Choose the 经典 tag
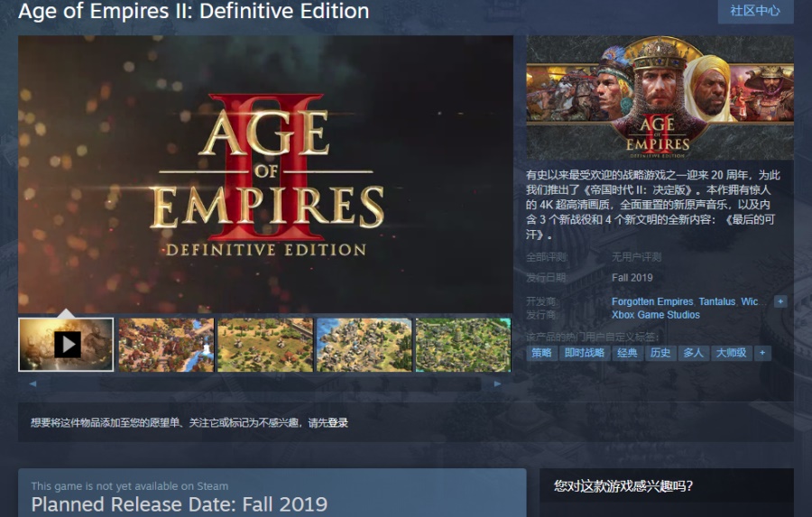 coord(627,353)
